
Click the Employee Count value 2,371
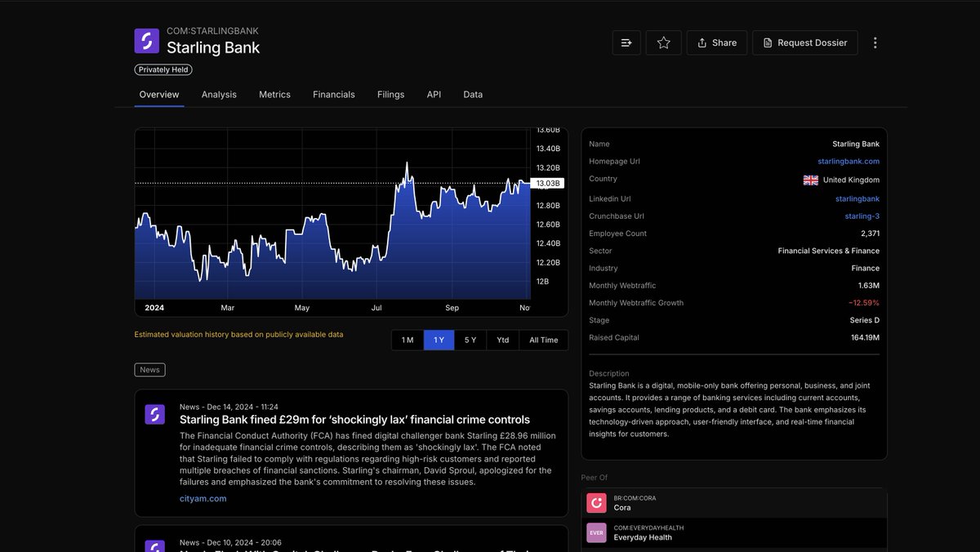(x=870, y=234)
